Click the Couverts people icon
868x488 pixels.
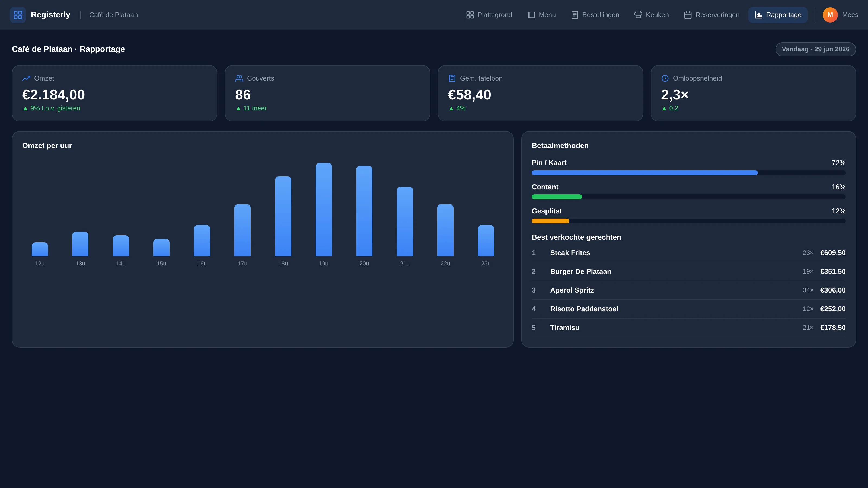tap(239, 78)
